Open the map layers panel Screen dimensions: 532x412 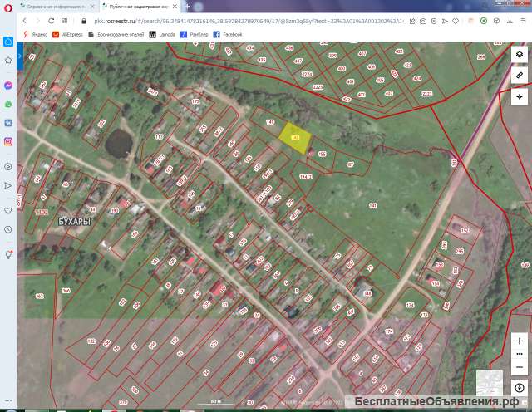519,54
